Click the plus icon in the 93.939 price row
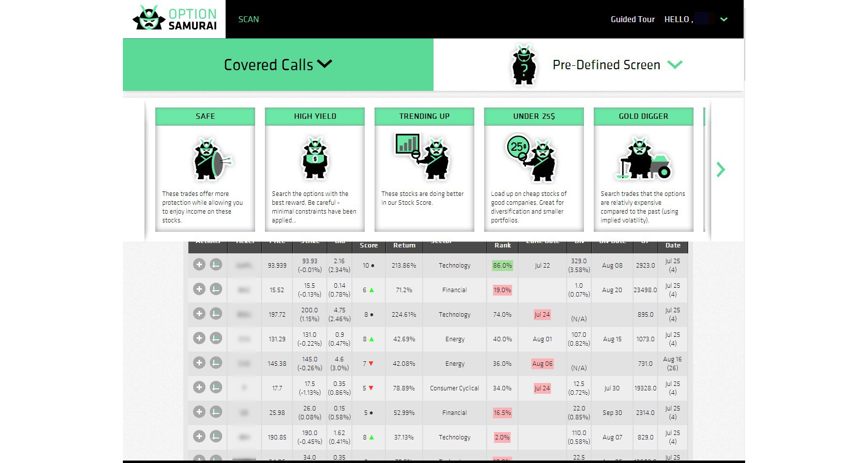 (199, 265)
